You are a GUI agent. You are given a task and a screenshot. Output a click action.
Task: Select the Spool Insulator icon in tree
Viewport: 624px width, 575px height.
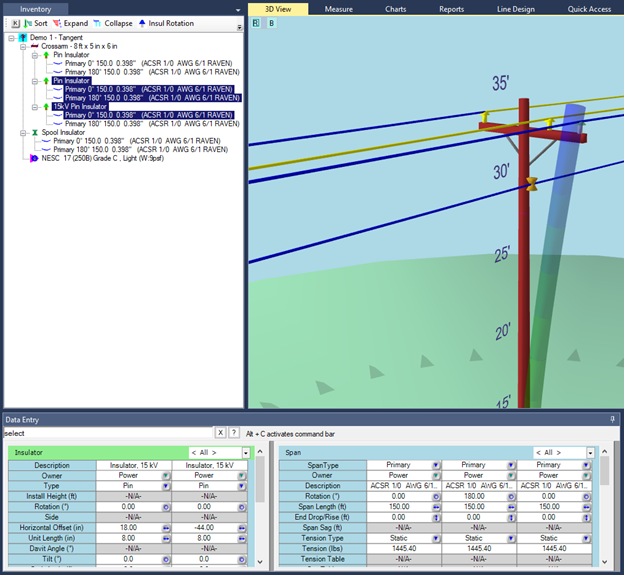coord(36,132)
